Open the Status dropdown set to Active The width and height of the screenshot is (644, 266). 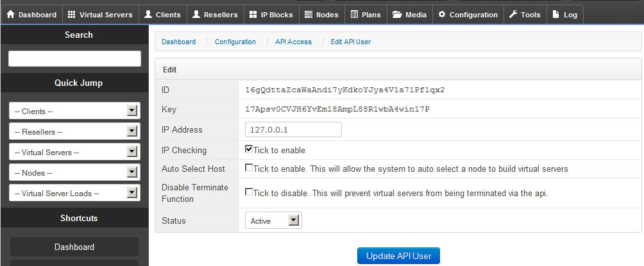click(x=273, y=220)
